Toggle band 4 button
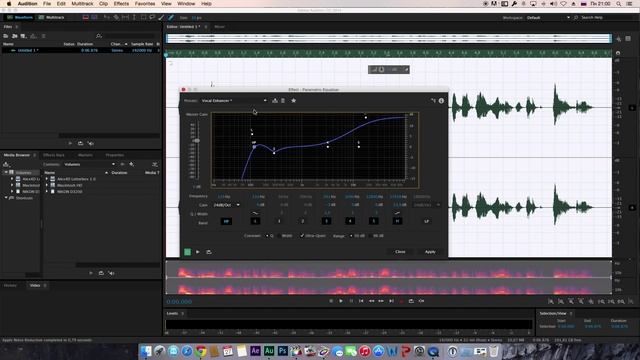This screenshot has width=640, height=360. [350, 221]
